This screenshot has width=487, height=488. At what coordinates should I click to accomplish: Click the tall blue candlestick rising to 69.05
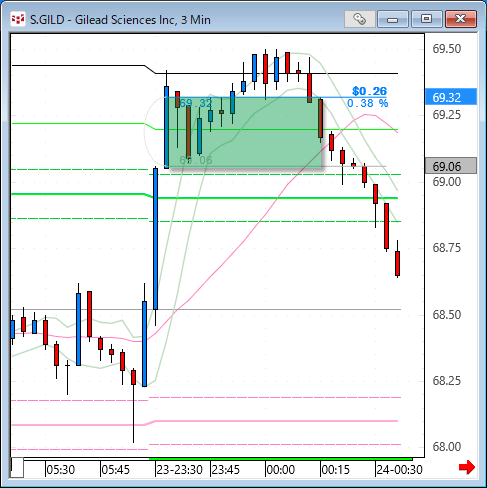coord(155,238)
